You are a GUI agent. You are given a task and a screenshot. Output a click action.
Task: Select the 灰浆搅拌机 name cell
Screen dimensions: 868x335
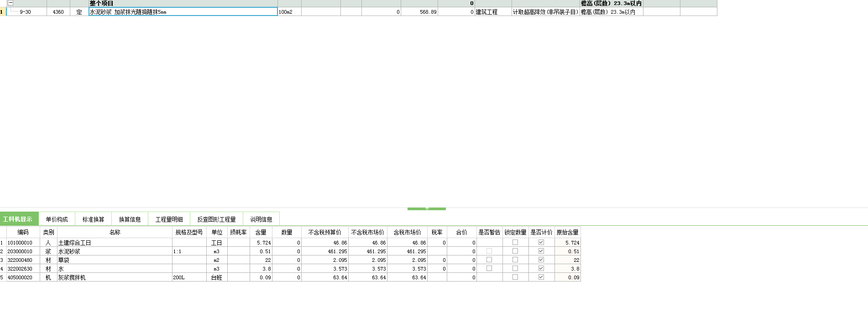(115, 277)
